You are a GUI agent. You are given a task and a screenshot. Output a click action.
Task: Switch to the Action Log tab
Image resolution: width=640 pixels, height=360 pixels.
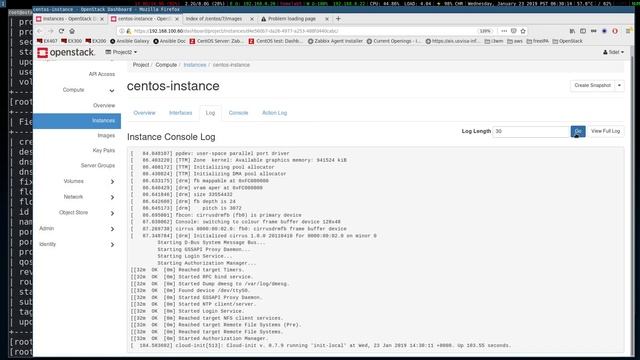(x=274, y=113)
